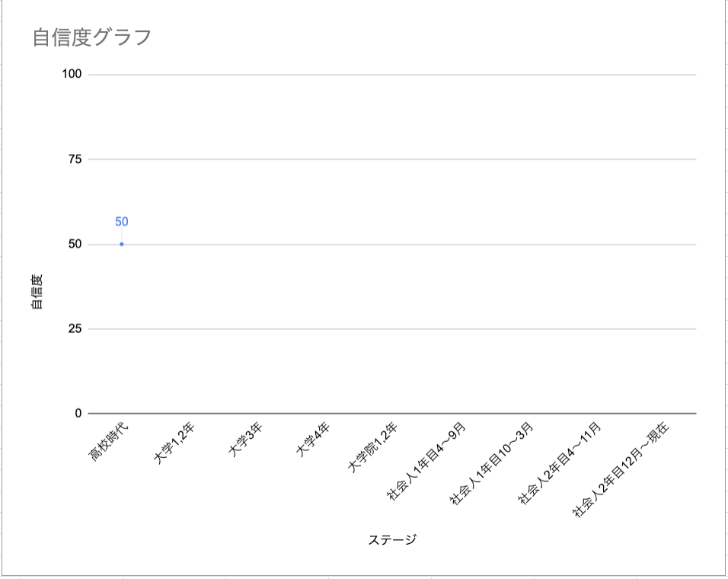Viewport: 728px width, 579px height.
Task: Click the 大学1,2年 axis label
Action: [x=174, y=443]
